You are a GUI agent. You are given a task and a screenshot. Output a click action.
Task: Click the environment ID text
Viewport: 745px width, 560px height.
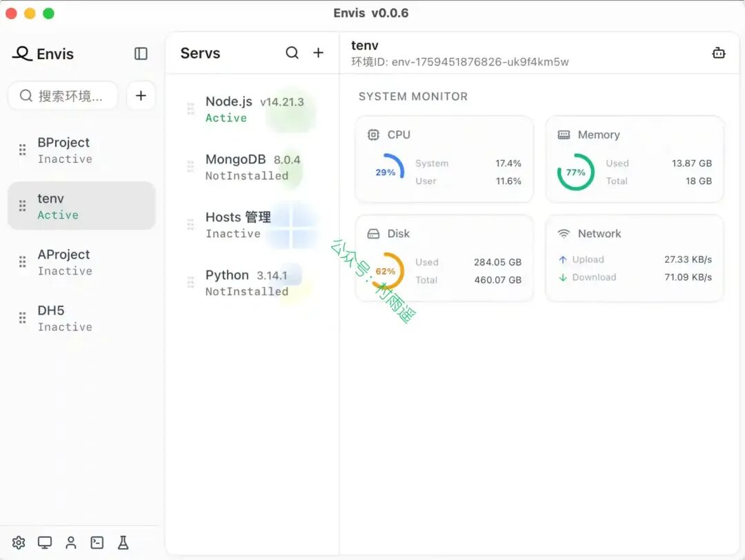point(460,62)
